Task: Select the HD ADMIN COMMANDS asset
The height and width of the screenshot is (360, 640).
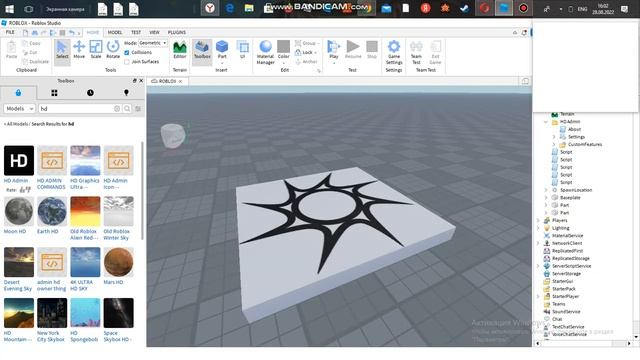Action: coord(52,167)
